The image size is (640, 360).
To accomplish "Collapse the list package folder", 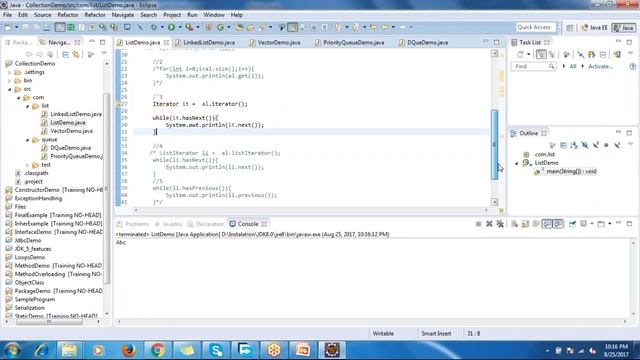I will [28, 106].
